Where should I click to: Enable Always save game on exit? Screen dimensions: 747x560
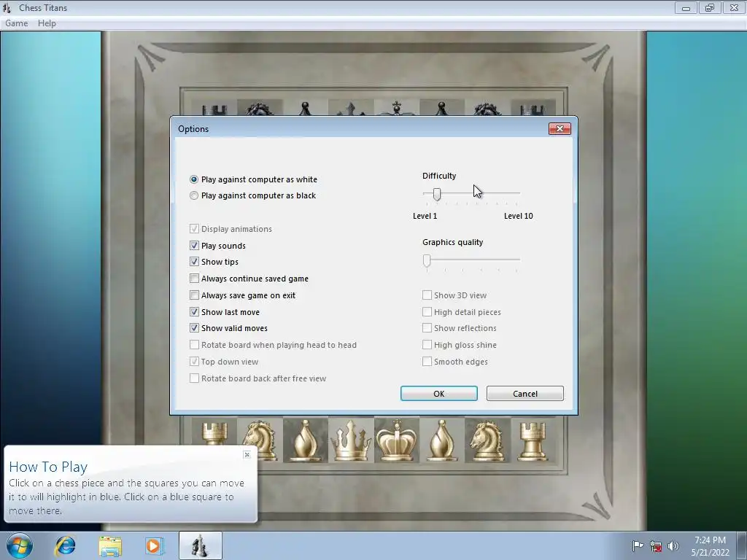(194, 295)
